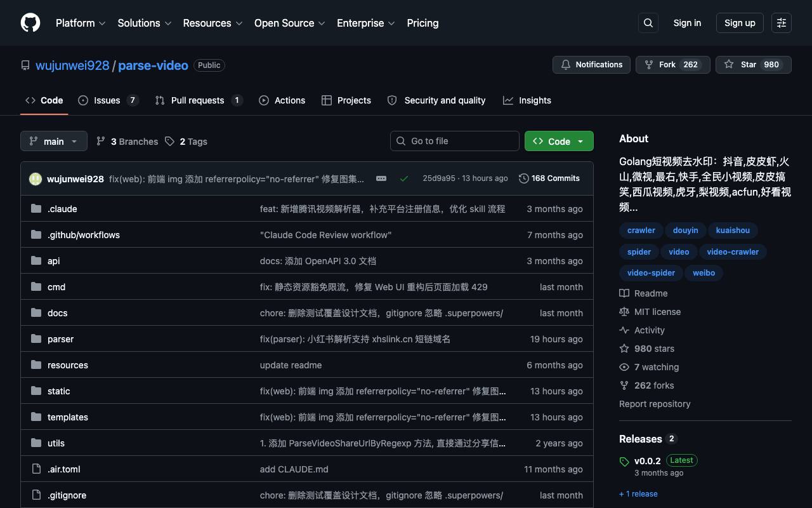
Task: Open the GitHub homepage logo
Action: point(30,23)
